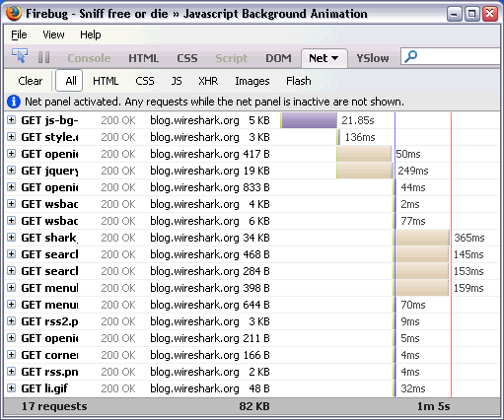Image resolution: width=504 pixels, height=420 pixels.
Task: Minimize the Firebug window
Action: [455, 14]
